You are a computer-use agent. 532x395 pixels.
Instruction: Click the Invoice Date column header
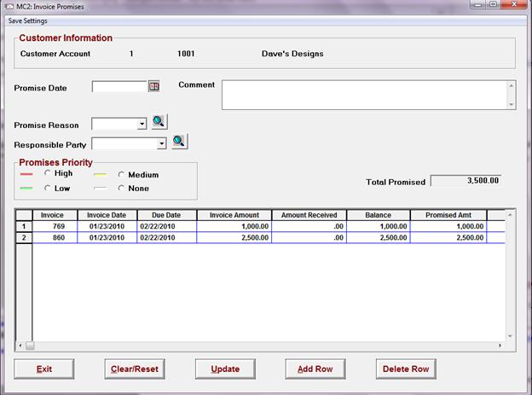click(107, 215)
